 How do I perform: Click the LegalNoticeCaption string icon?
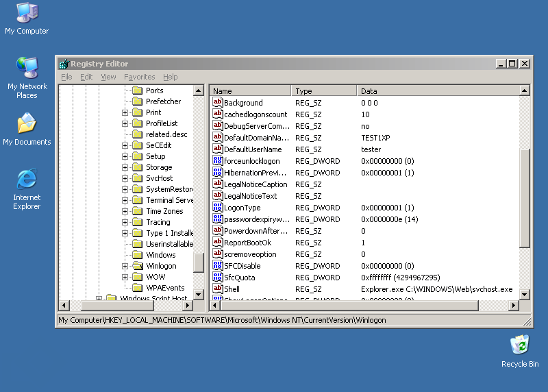tap(217, 184)
